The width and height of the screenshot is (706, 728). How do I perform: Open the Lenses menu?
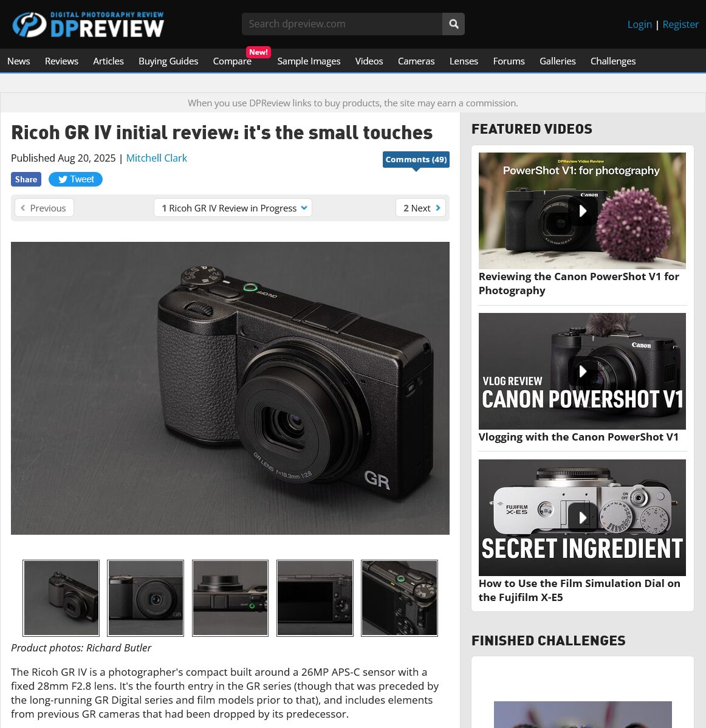(464, 61)
